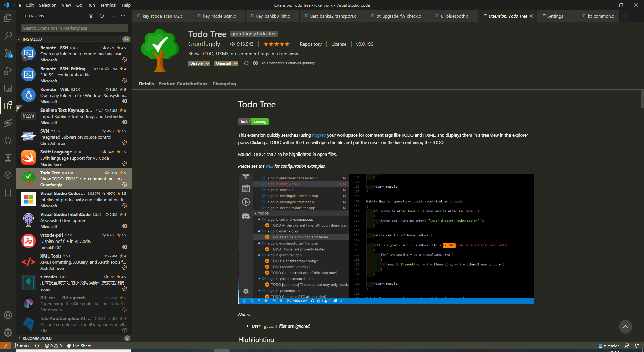644x352 pixels.
Task: Switch to ui_bluetooth.c tab
Action: [454, 16]
